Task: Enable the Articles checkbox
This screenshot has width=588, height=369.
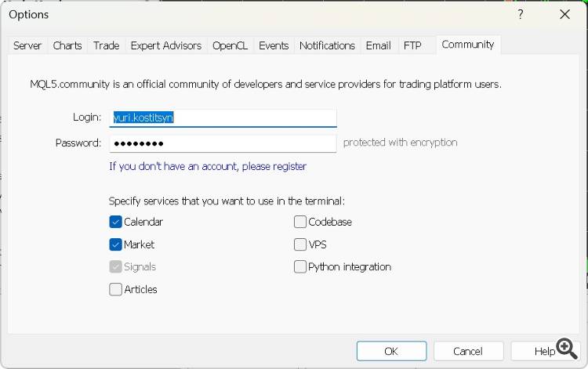Action: pos(115,289)
